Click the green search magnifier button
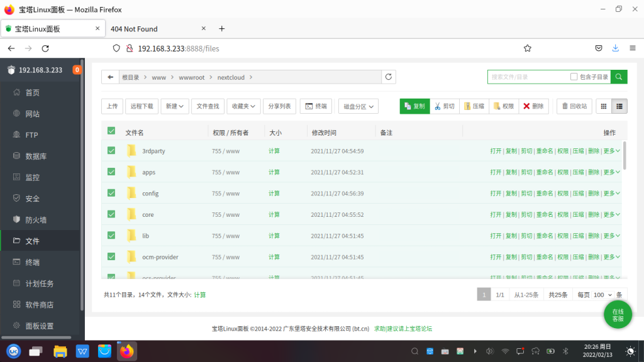The image size is (644, 362). [x=619, y=77]
